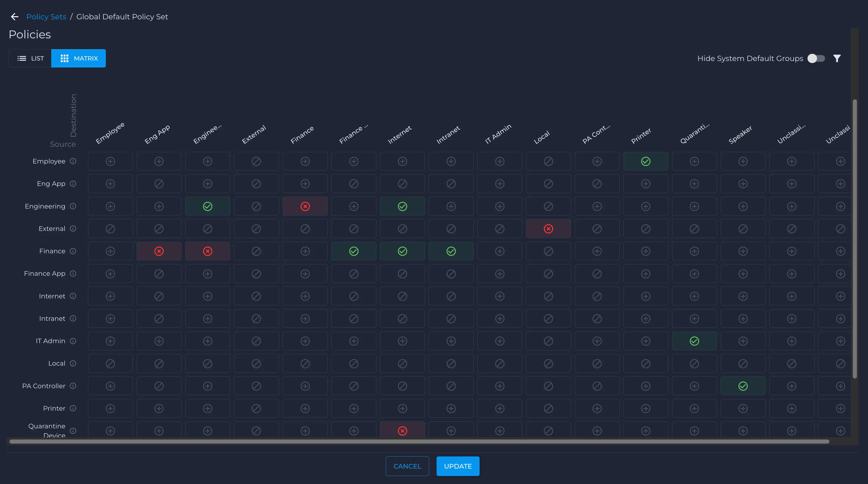Screen dimensions: 868x484
Task: Click the info icon next to Employee row
Action: (73, 161)
